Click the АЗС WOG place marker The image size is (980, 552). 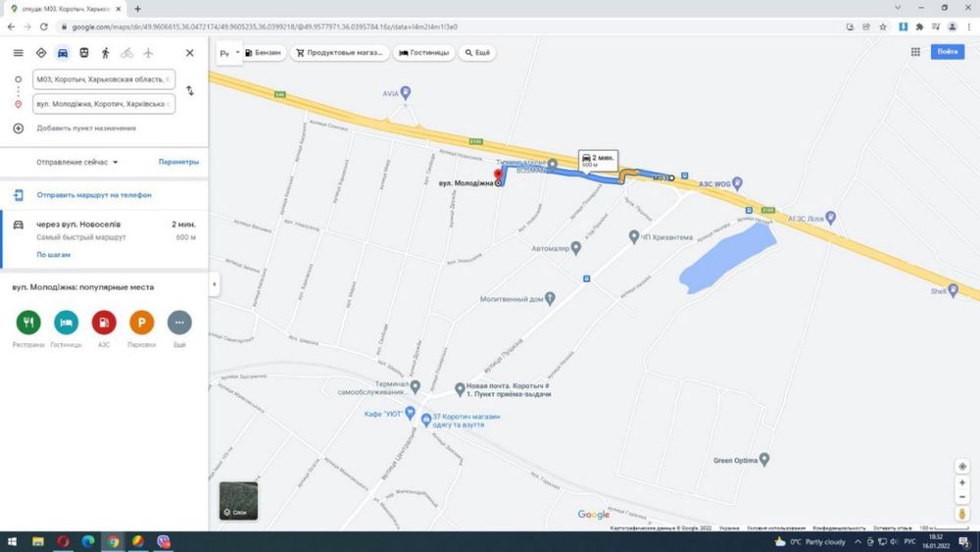click(737, 183)
